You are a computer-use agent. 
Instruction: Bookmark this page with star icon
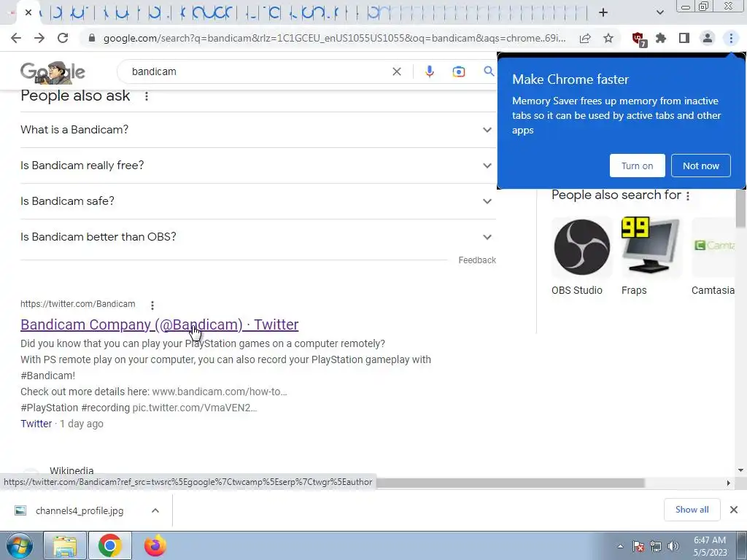(x=608, y=38)
